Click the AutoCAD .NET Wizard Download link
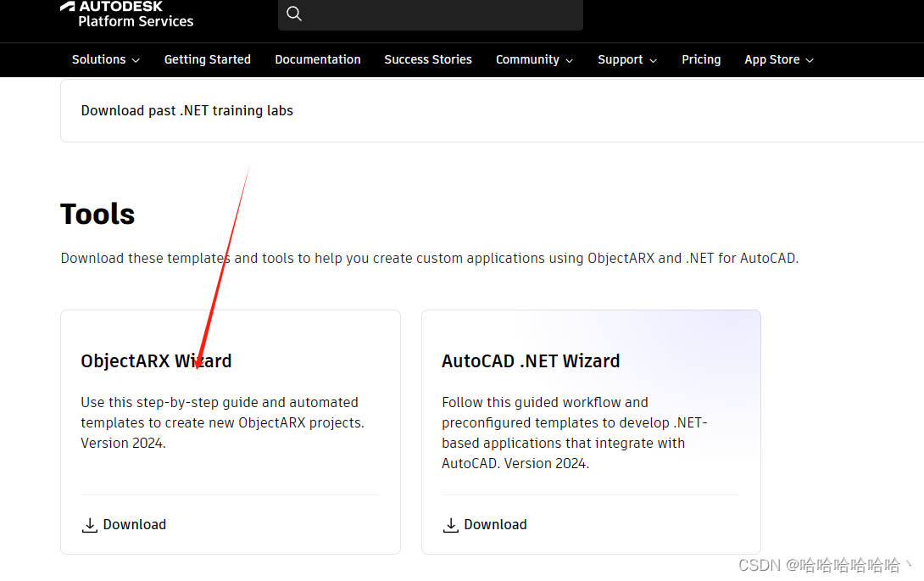This screenshot has height=581, width=924. pos(485,524)
